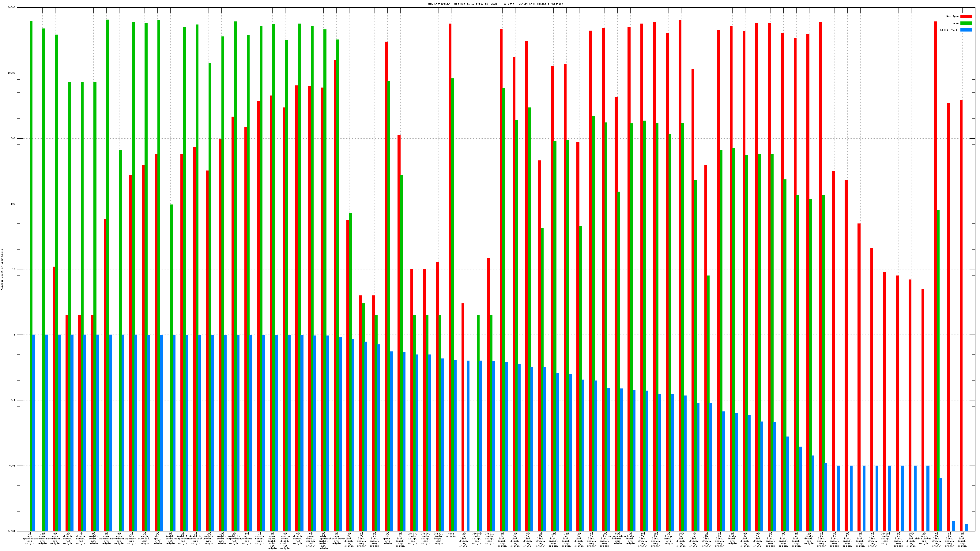Click the RBL Statistics chart title
The height and width of the screenshot is (551, 980).
point(495,4)
